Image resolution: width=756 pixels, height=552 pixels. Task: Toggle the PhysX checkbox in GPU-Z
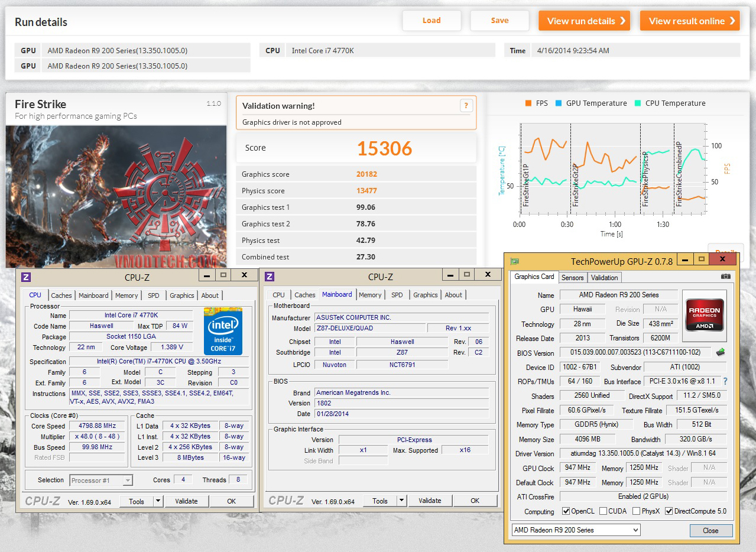[636, 511]
